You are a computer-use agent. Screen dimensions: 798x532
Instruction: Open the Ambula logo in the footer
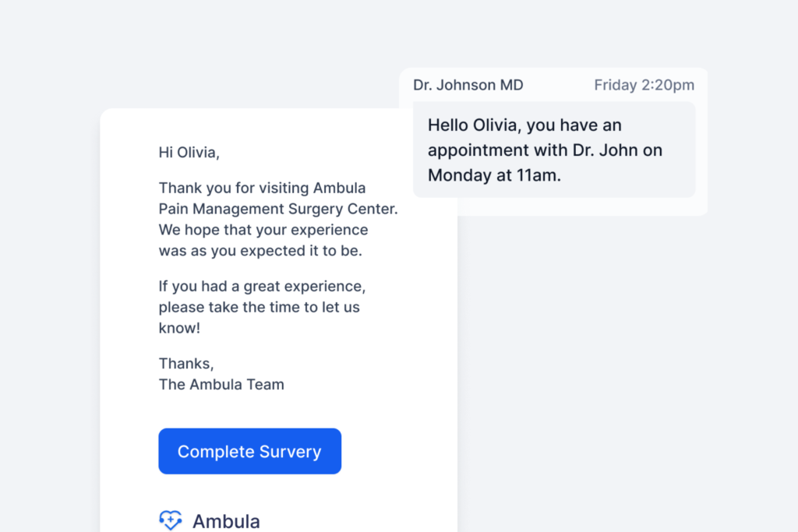click(x=209, y=520)
